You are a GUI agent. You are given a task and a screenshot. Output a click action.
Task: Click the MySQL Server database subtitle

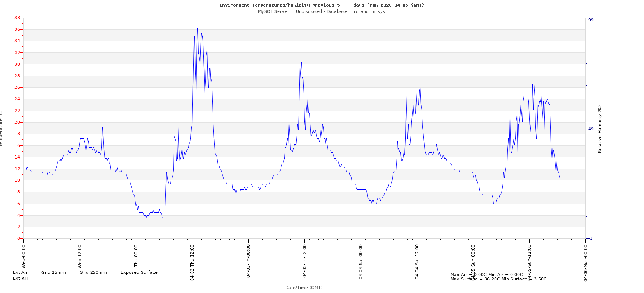pos(321,11)
